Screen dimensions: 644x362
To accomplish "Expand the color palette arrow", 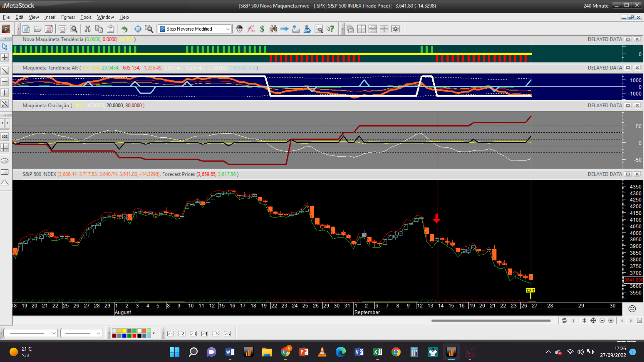I will click(x=154, y=333).
